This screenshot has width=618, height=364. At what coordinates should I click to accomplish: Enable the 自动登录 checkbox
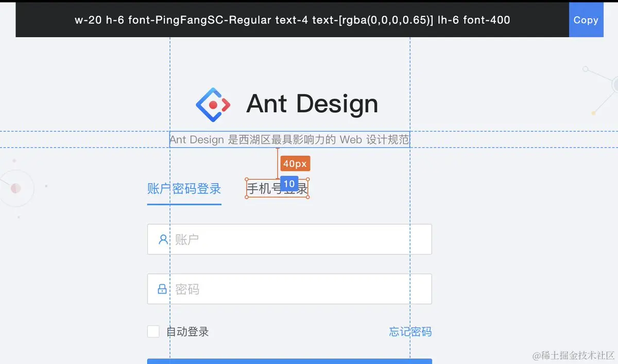pos(153,332)
